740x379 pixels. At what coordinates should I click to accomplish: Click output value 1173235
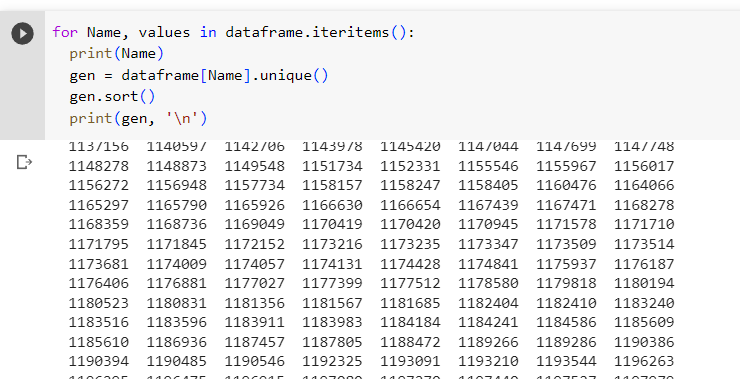pyautogui.click(x=410, y=244)
